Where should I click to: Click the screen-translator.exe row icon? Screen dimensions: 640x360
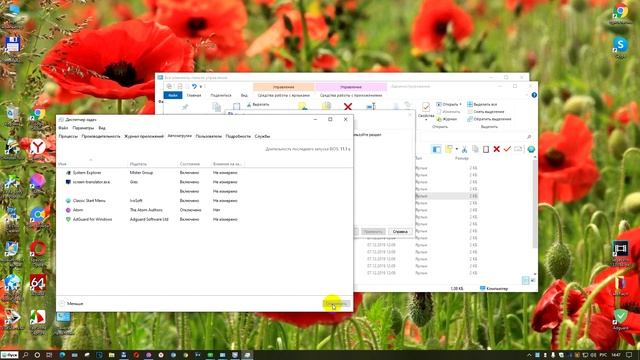pyautogui.click(x=68, y=182)
